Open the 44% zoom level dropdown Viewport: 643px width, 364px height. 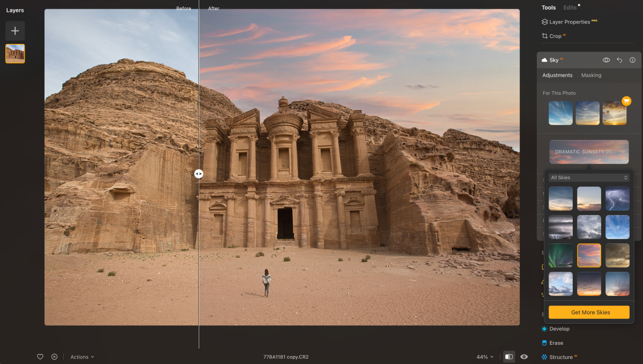click(x=484, y=356)
